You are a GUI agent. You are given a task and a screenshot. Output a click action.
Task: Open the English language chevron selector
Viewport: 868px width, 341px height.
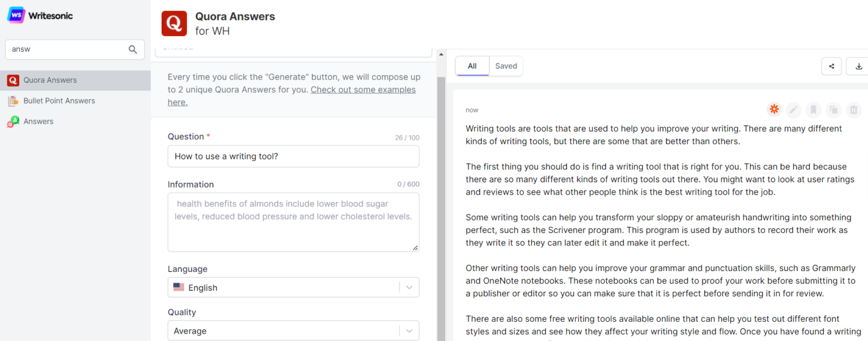pyautogui.click(x=409, y=287)
